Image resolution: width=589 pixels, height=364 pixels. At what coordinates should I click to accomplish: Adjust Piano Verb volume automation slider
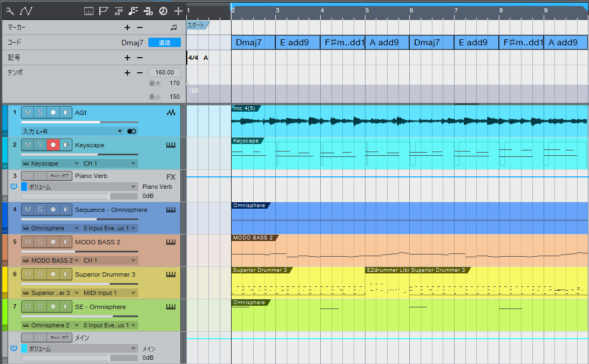80,196
